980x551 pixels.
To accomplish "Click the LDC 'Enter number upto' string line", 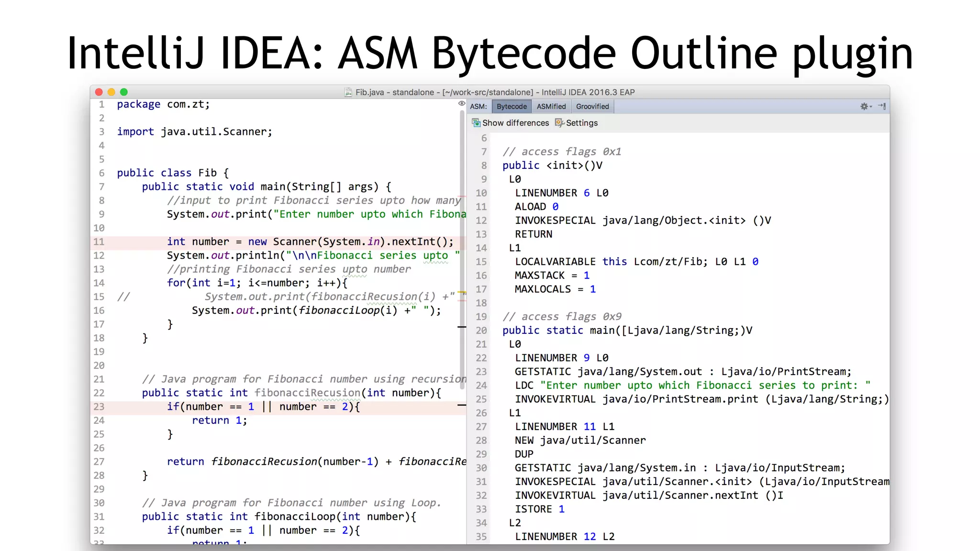I will point(692,386).
